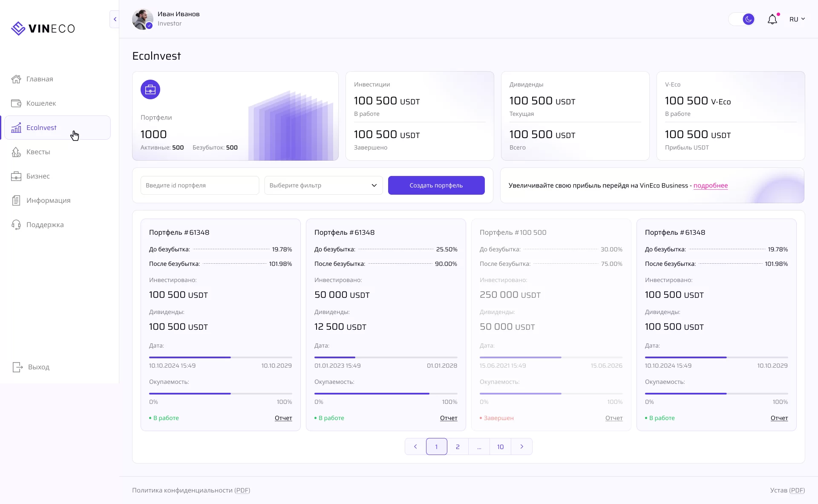Click the Выход logout icon

point(17,367)
